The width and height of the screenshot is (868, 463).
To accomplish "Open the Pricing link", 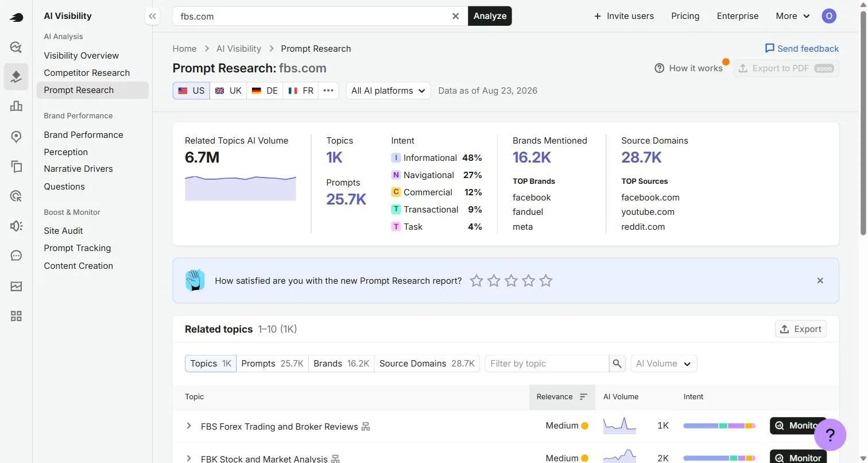I will pyautogui.click(x=685, y=16).
